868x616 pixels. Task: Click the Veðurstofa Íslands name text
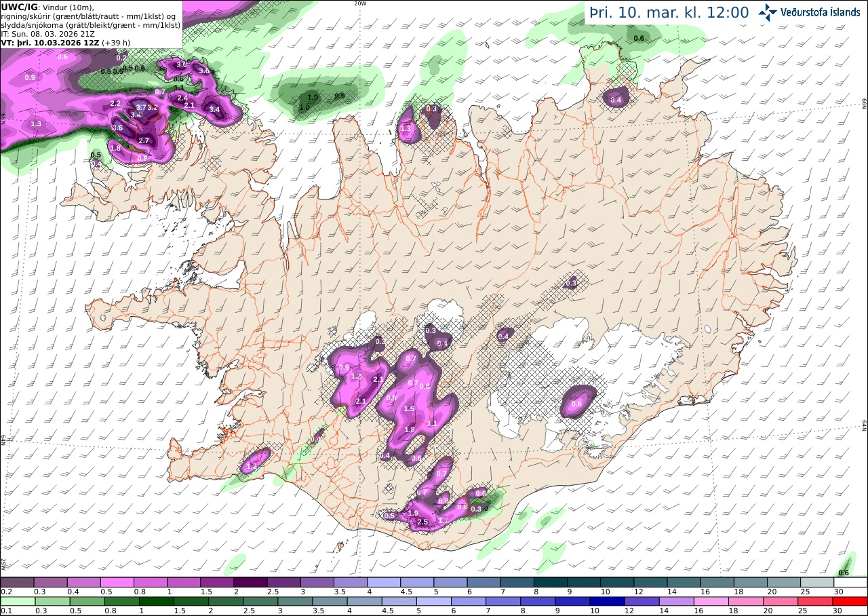coord(820,12)
